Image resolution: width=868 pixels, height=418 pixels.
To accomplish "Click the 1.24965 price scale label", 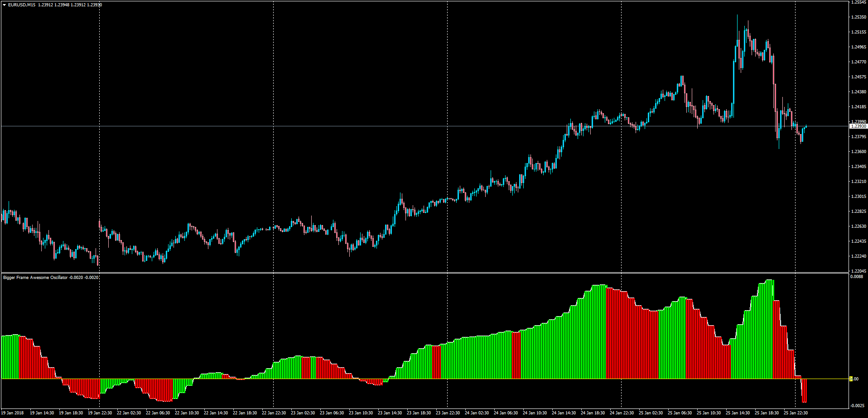I will point(858,47).
